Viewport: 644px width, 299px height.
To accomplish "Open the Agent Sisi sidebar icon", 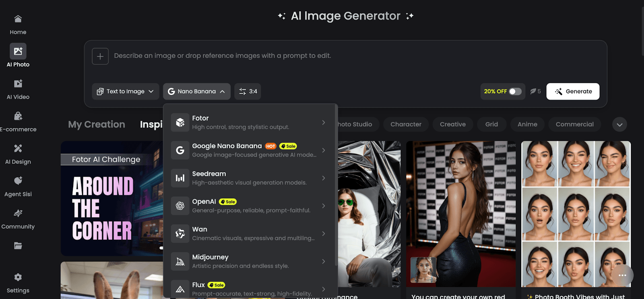I will pos(18,181).
